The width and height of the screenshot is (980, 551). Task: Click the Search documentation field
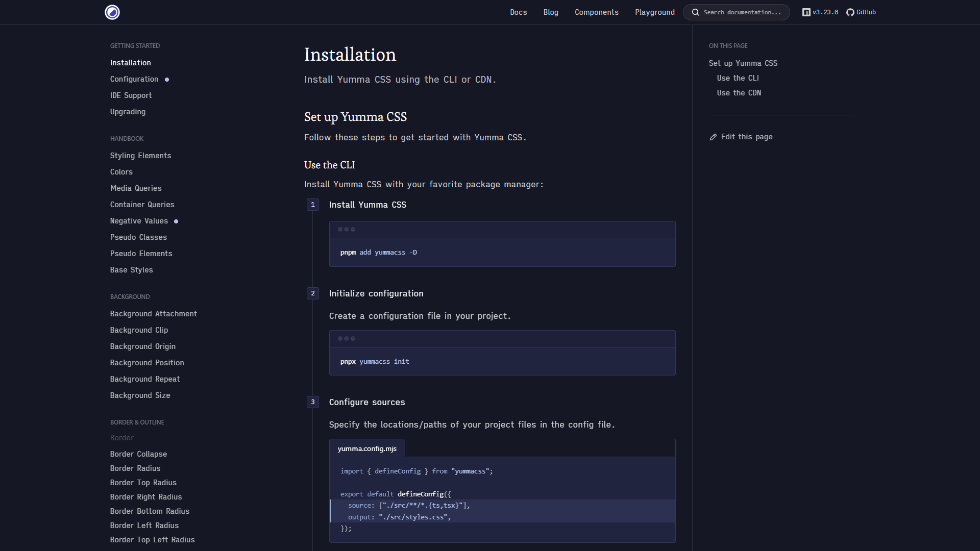pyautogui.click(x=738, y=12)
